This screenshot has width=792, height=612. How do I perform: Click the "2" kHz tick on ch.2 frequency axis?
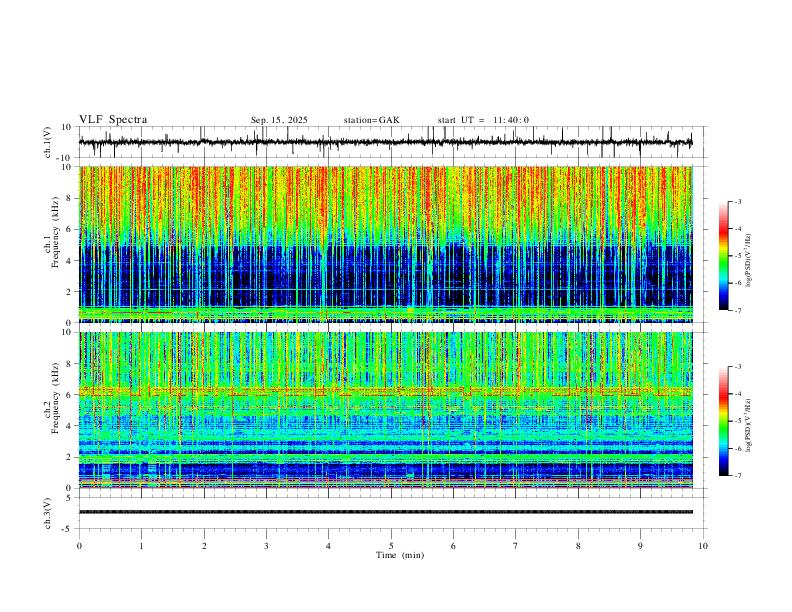pyautogui.click(x=70, y=457)
